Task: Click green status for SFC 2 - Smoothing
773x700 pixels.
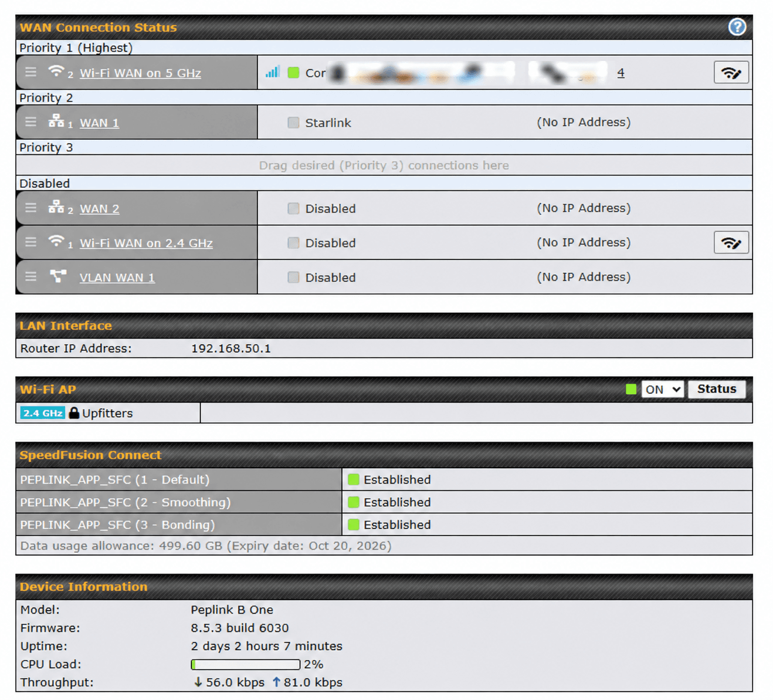Action: click(x=353, y=502)
